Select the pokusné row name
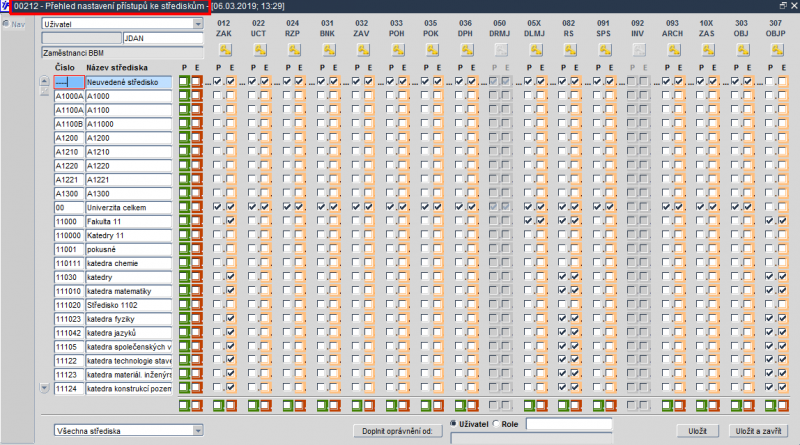Screen dimensions: 800x445 [129, 249]
